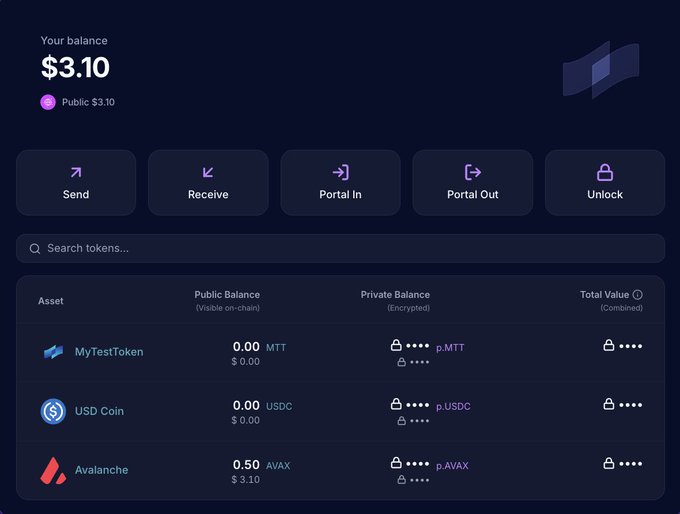Viewport: 680px width, 514px height.
Task: Click the Avalanche logo icon
Action: click(53, 470)
